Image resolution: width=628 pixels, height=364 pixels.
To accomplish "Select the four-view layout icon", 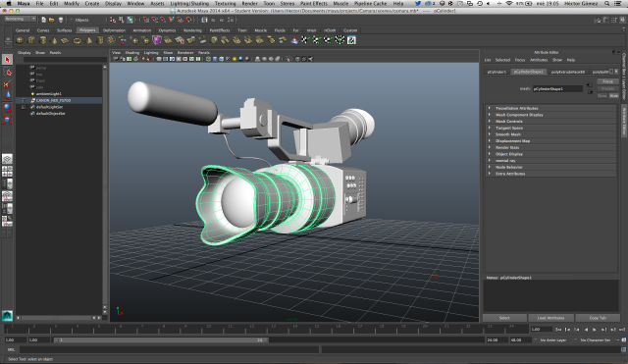I will click(7, 172).
